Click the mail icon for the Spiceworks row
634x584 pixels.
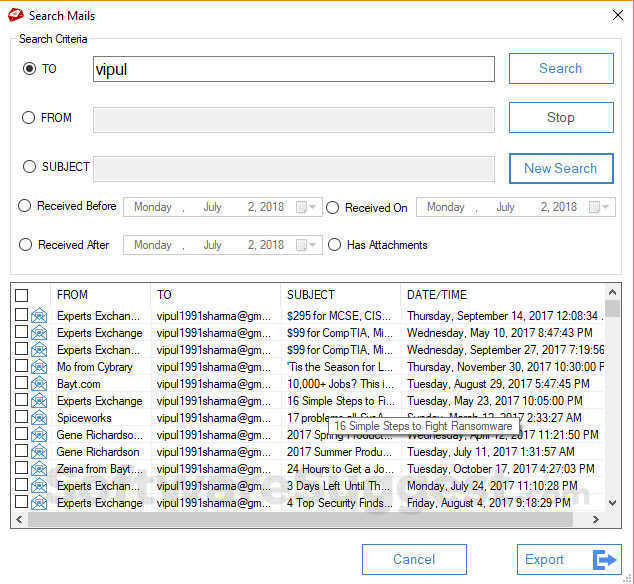tap(39, 418)
